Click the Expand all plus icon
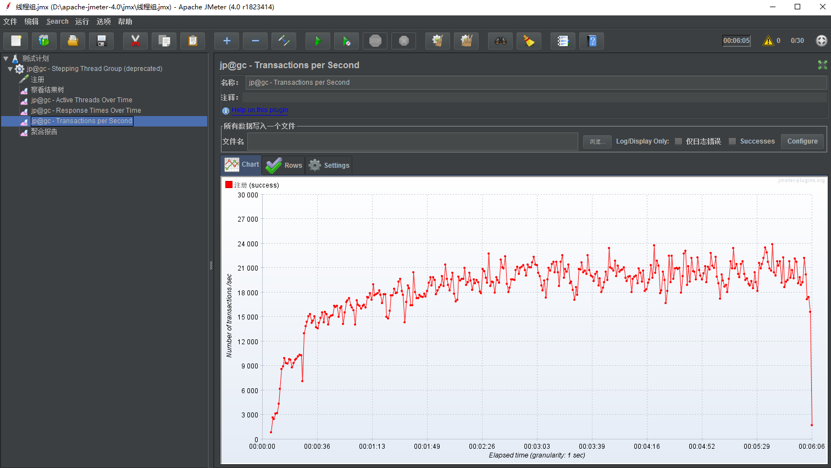This screenshot has height=469, width=831. (226, 41)
